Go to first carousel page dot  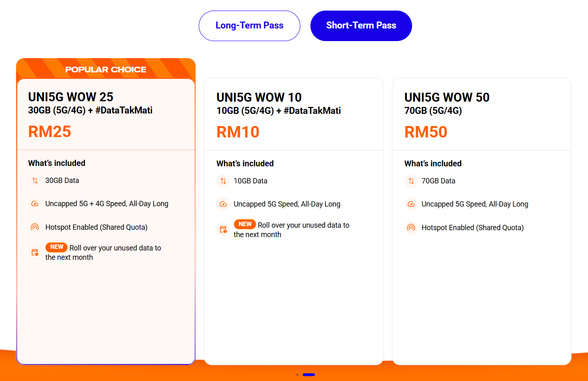pyautogui.click(x=297, y=374)
